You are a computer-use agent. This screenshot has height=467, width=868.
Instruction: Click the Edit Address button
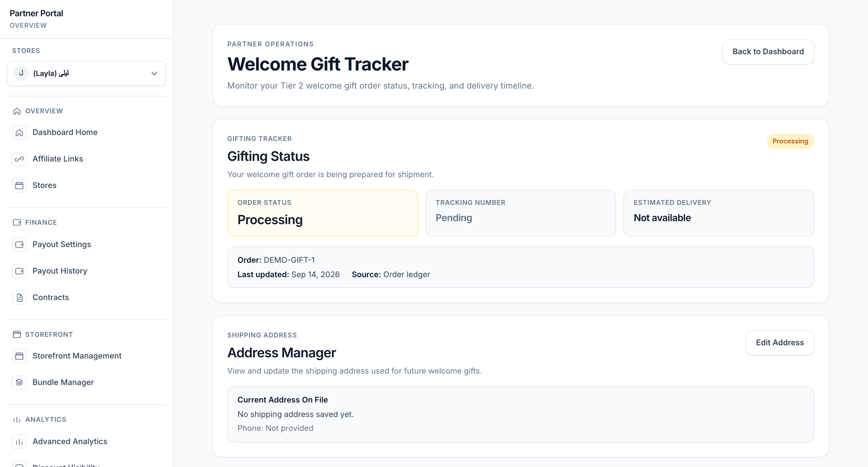(780, 343)
